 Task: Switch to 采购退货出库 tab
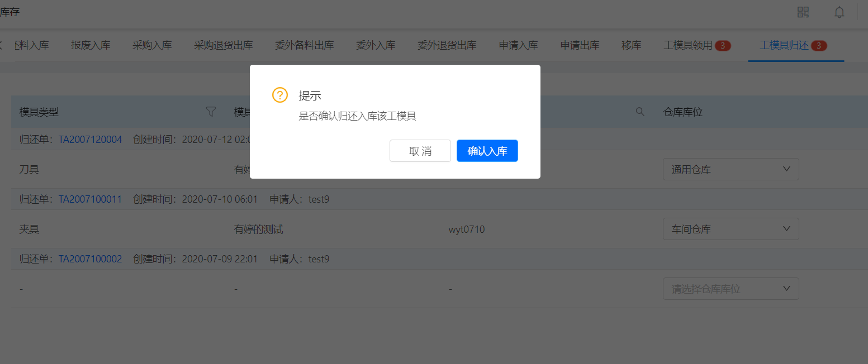tap(224, 46)
